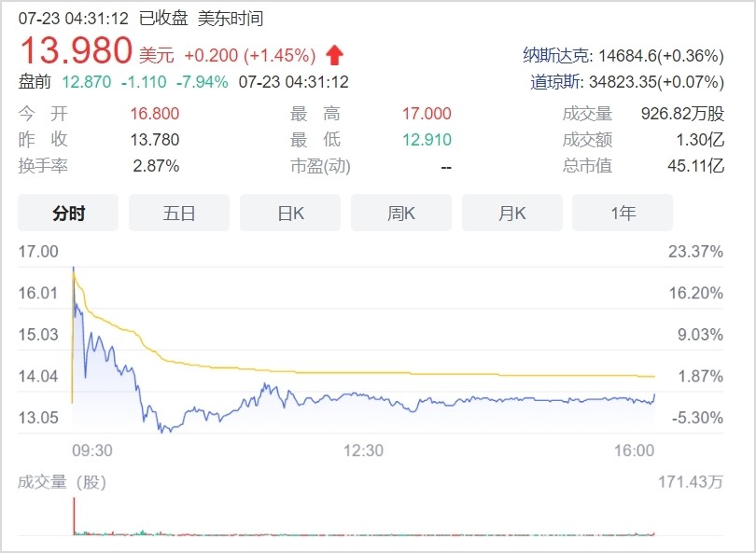
Task: Open the 道琼斯 index quote link
Action: pos(556,82)
